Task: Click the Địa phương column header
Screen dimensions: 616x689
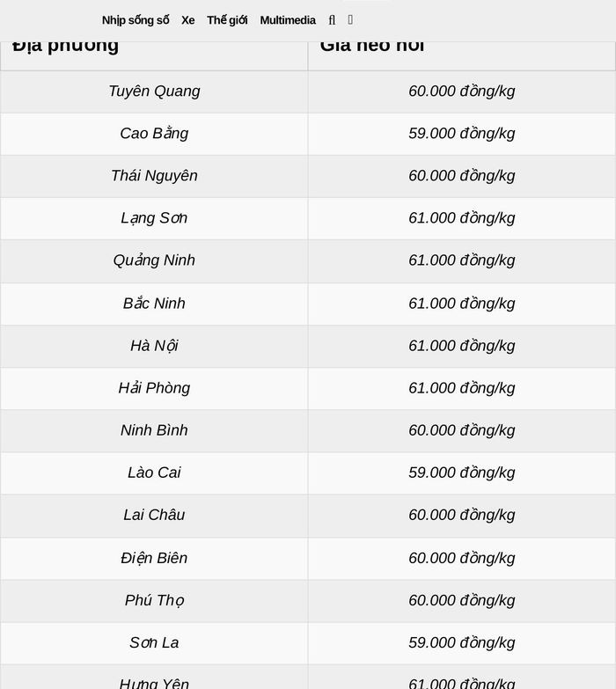Action: coord(154,55)
